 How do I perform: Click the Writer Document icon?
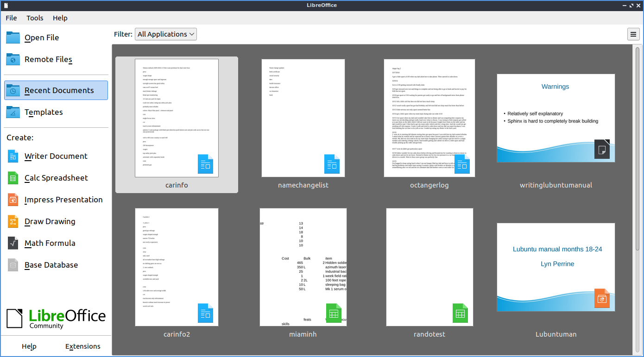[13, 156]
